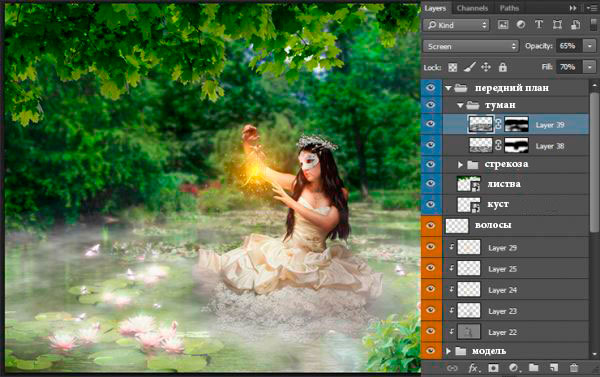Select the листва layer thumbnail

click(x=469, y=184)
